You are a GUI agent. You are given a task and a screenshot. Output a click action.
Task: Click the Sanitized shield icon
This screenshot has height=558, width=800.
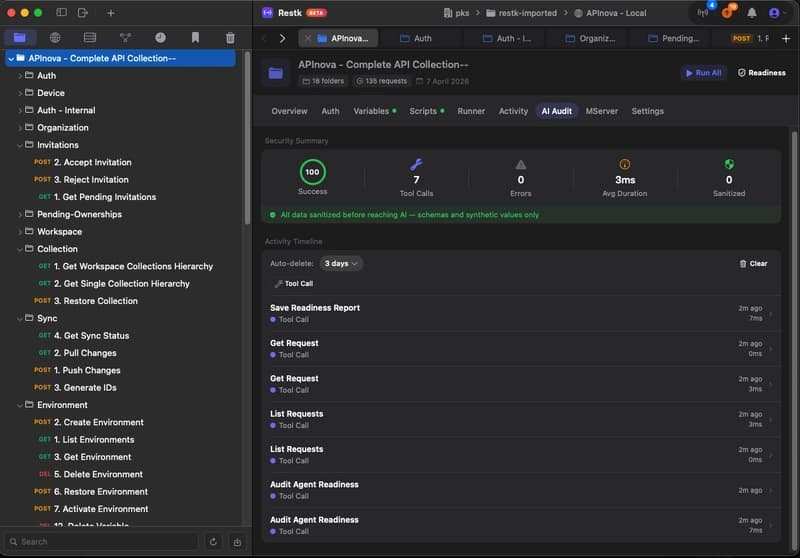point(729,164)
